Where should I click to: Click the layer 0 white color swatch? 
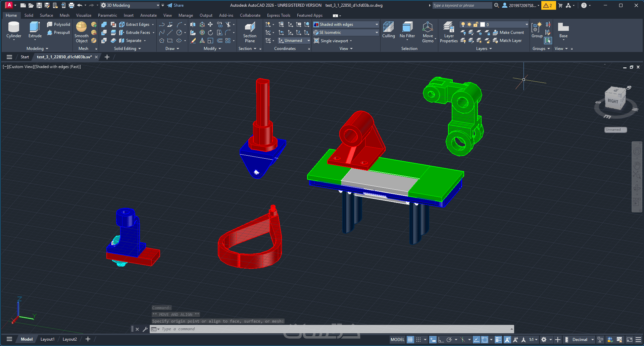pos(483,24)
